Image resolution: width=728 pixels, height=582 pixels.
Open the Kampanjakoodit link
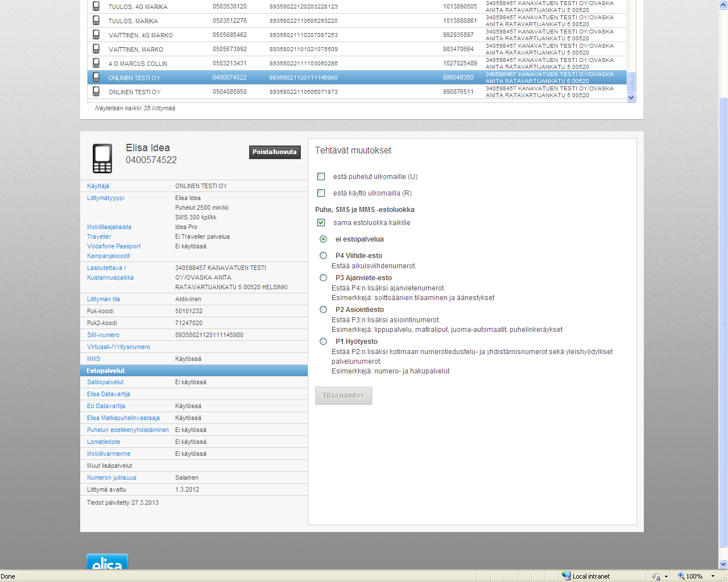point(108,256)
